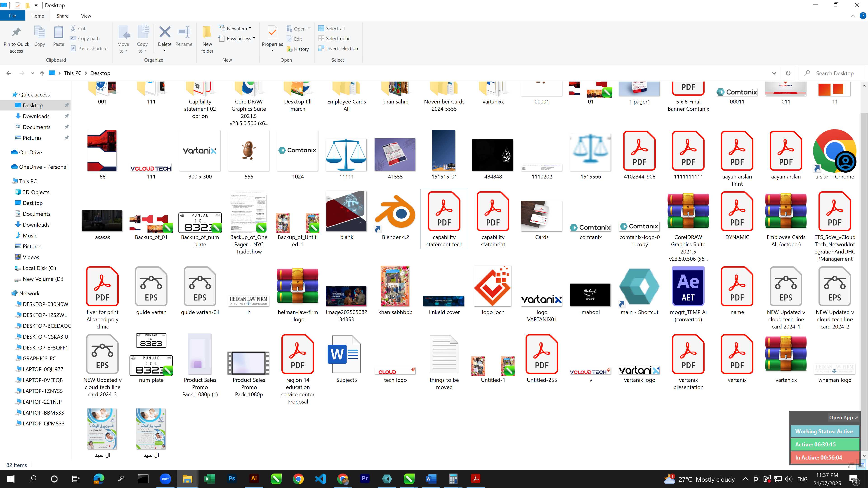The height and width of the screenshot is (488, 868).
Task: Select the khan sabbbbb image thumbnail
Action: pos(395,286)
